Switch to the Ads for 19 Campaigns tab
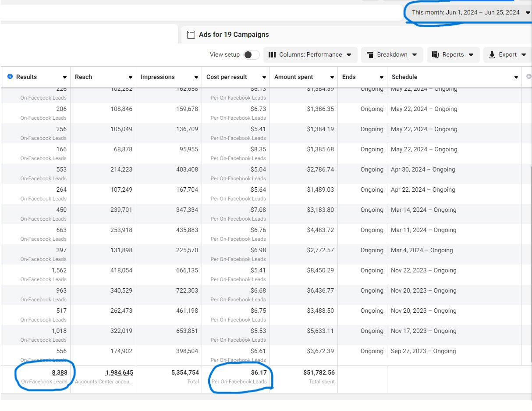 (234, 35)
